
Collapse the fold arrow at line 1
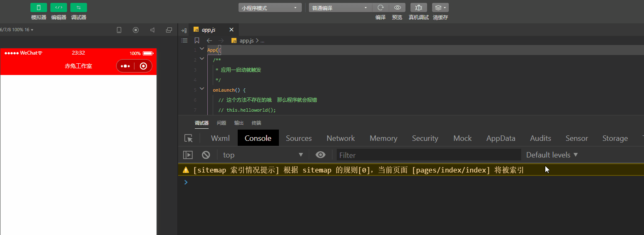pos(202,49)
